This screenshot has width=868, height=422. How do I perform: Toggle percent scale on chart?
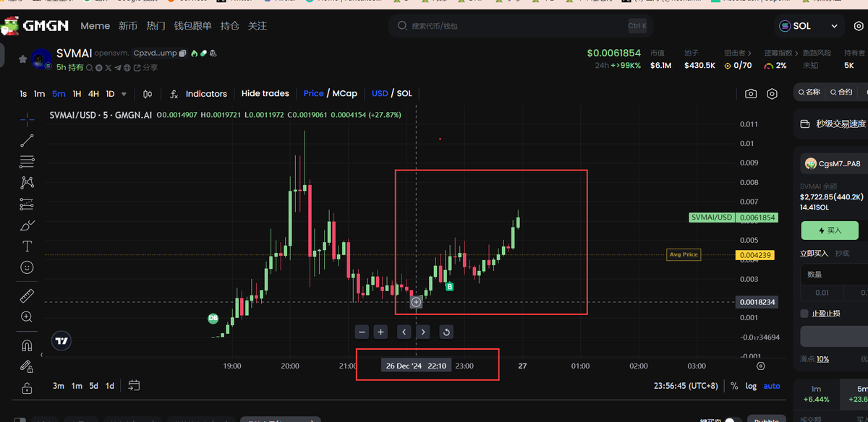(x=734, y=386)
